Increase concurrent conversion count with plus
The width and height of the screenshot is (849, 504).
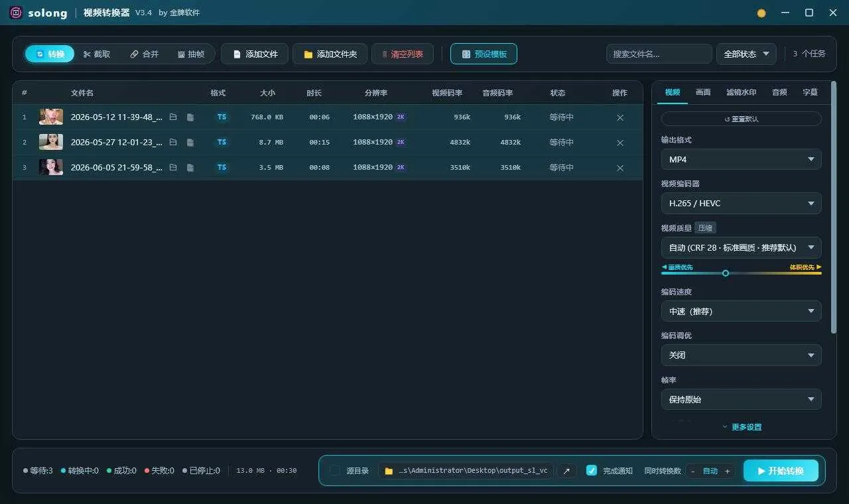point(727,471)
